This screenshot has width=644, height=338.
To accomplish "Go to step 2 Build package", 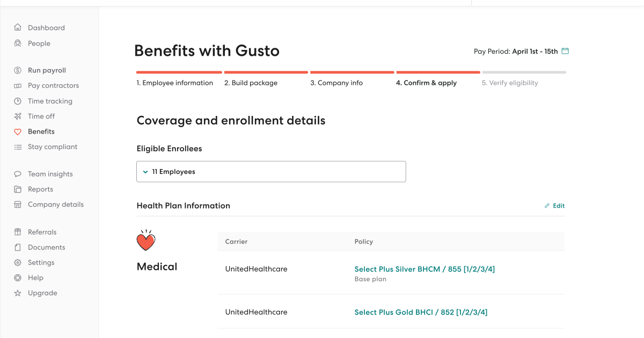I will click(251, 83).
